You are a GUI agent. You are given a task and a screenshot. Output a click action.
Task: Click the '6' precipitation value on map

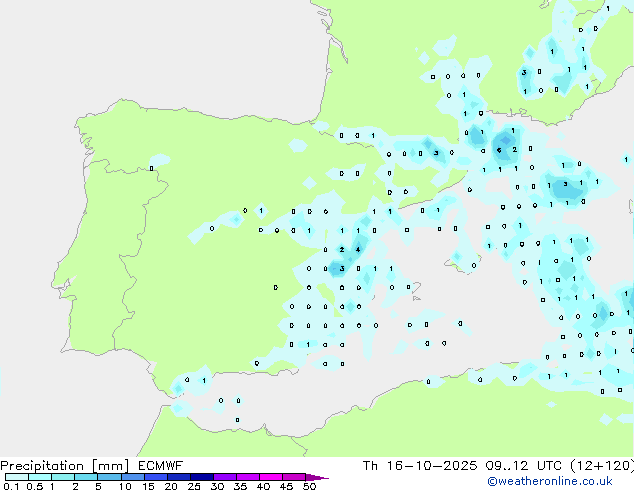click(x=499, y=150)
